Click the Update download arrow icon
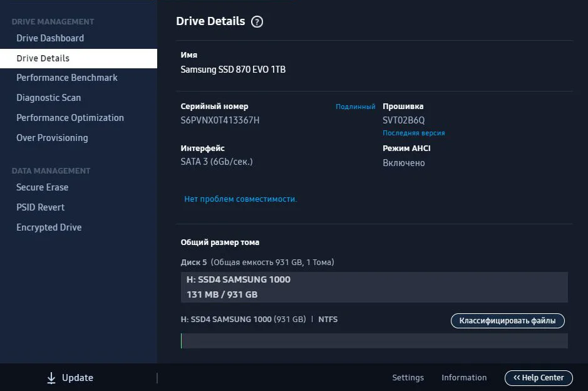This screenshot has width=588, height=391. [x=51, y=378]
